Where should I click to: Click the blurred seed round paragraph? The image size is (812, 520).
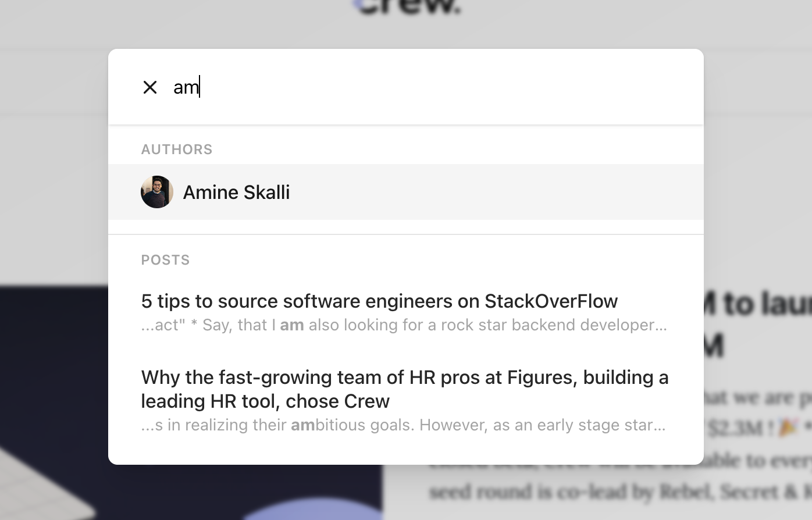click(617, 492)
